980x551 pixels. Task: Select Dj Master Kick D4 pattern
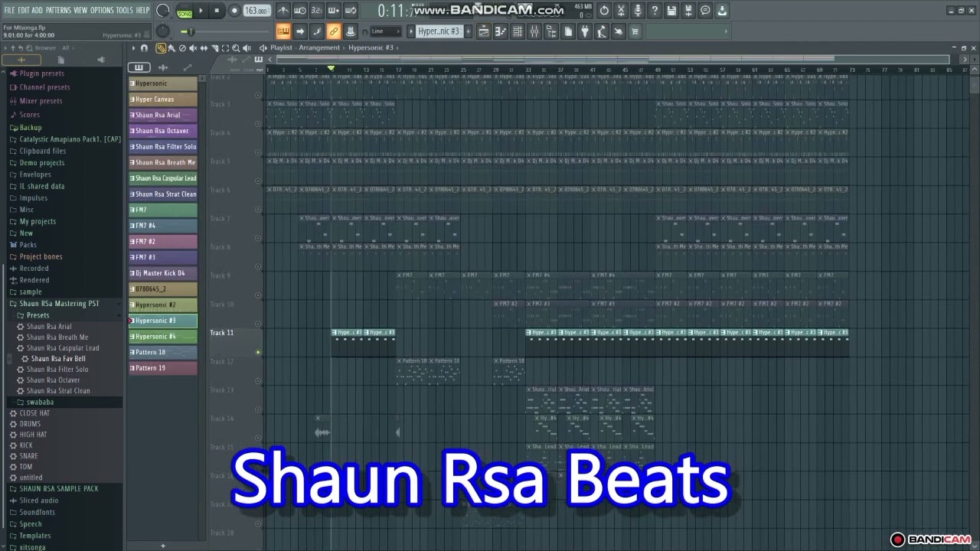coord(162,273)
